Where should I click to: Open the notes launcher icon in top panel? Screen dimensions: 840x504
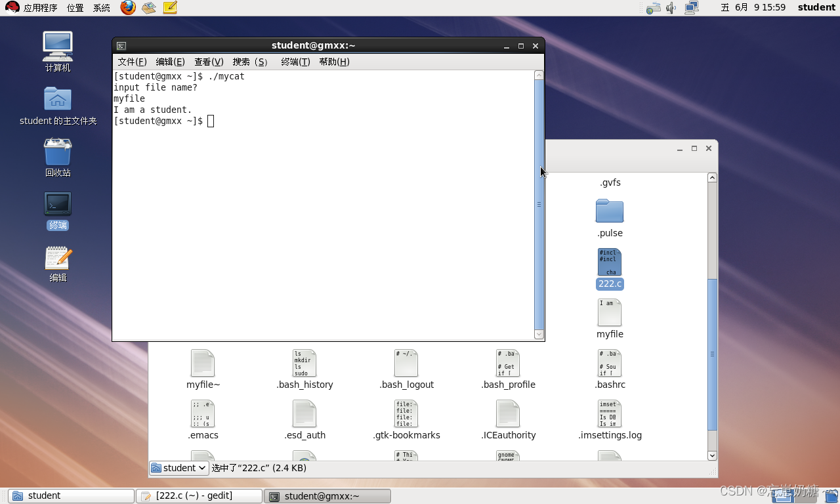coord(170,8)
